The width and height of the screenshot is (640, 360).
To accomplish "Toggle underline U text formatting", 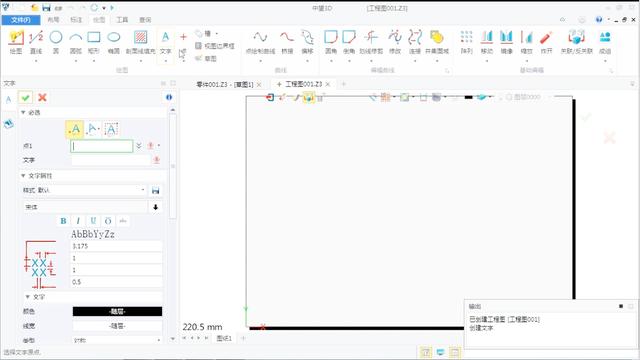I will click(x=93, y=221).
